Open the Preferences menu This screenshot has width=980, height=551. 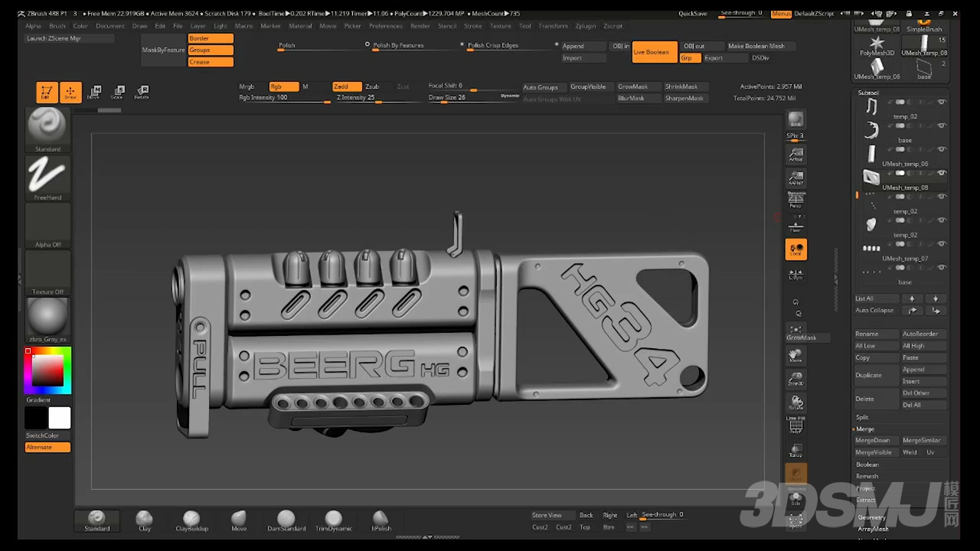(x=386, y=26)
